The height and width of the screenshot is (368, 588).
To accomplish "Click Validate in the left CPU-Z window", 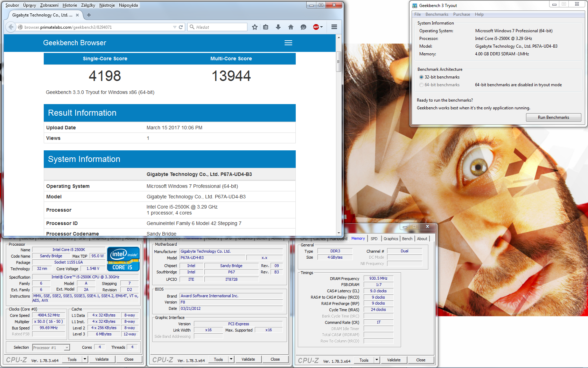I will (102, 359).
